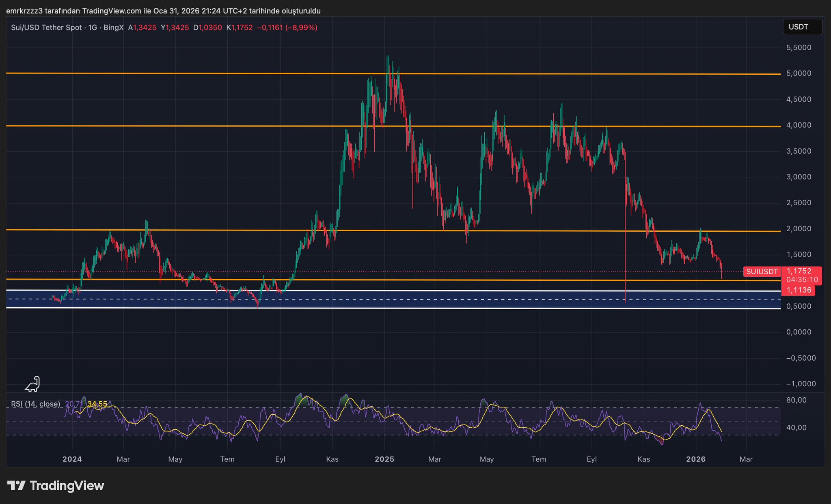The height and width of the screenshot is (504, 831).
Task: Click the red SUIUSDT price tag
Action: coord(762,271)
